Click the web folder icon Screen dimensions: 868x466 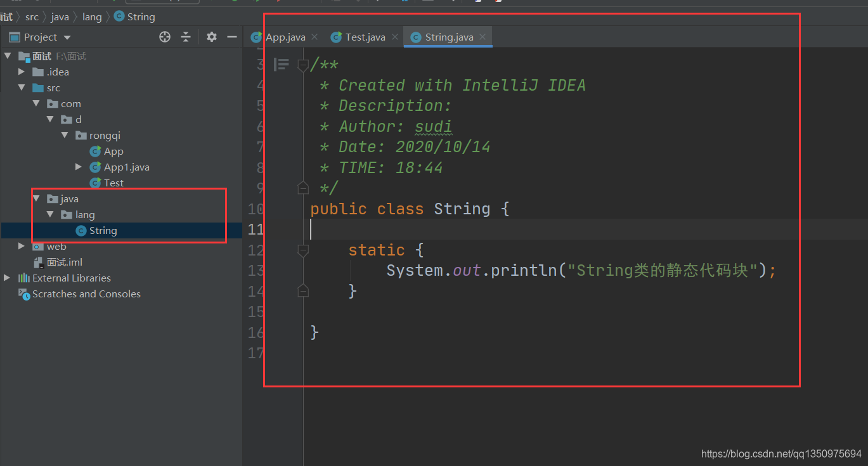pos(38,246)
